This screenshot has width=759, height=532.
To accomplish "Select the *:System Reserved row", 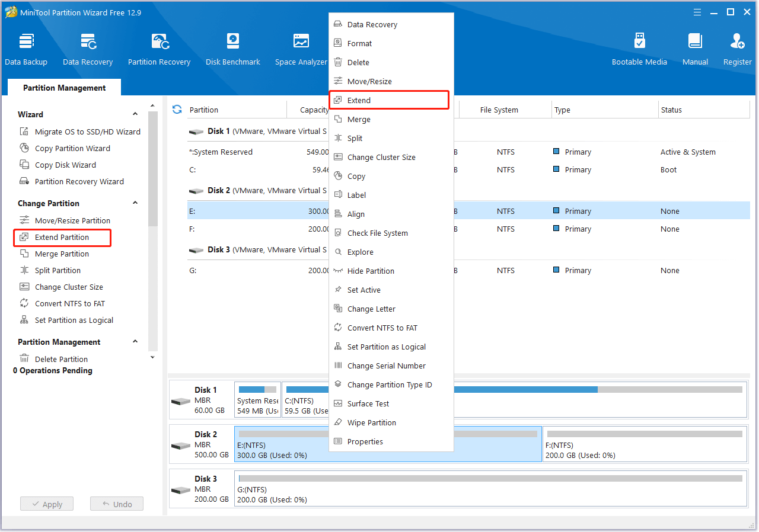I will pos(468,152).
